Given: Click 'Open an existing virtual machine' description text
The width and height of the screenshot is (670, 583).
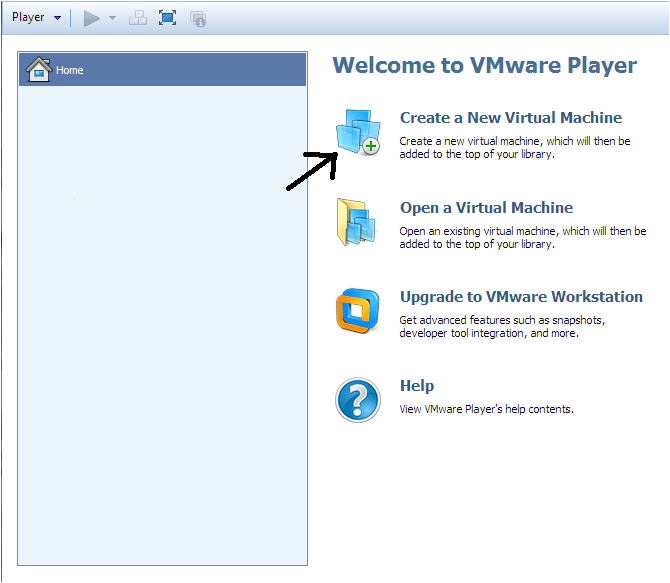Looking at the screenshot, I should click(522, 238).
